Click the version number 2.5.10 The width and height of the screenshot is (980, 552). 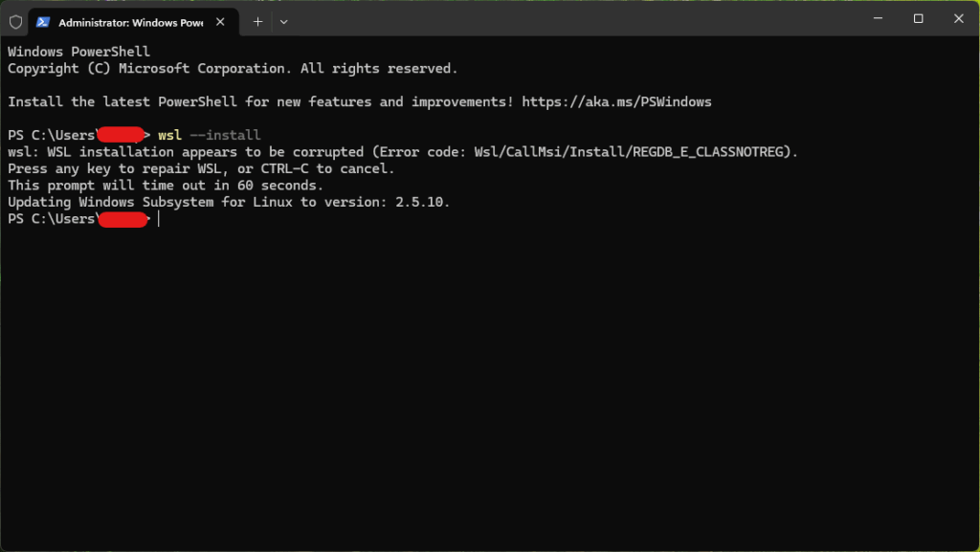point(419,202)
